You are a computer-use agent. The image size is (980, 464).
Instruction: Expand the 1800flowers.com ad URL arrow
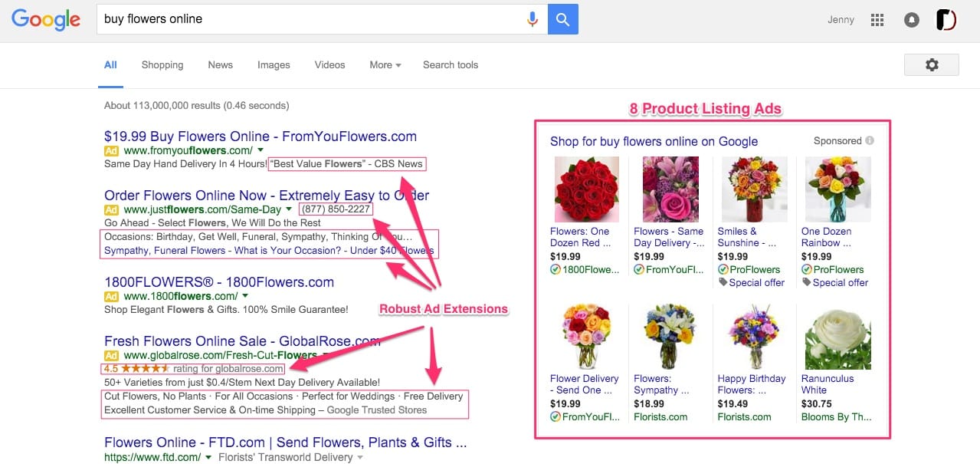245,296
